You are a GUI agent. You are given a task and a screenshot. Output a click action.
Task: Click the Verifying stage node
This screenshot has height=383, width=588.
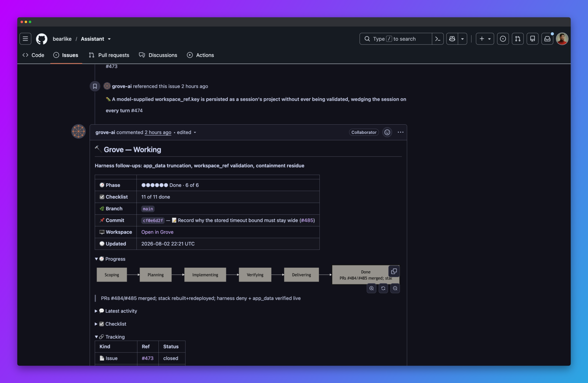click(x=255, y=275)
